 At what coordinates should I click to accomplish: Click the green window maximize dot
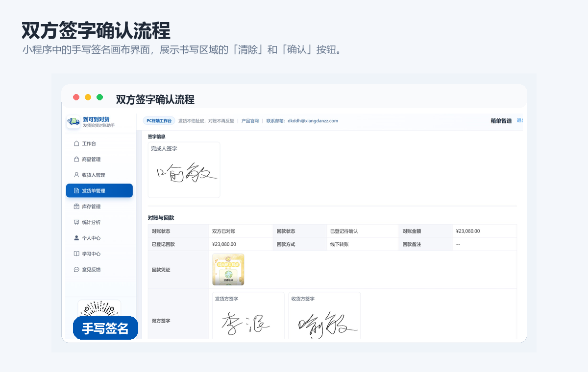(x=99, y=97)
